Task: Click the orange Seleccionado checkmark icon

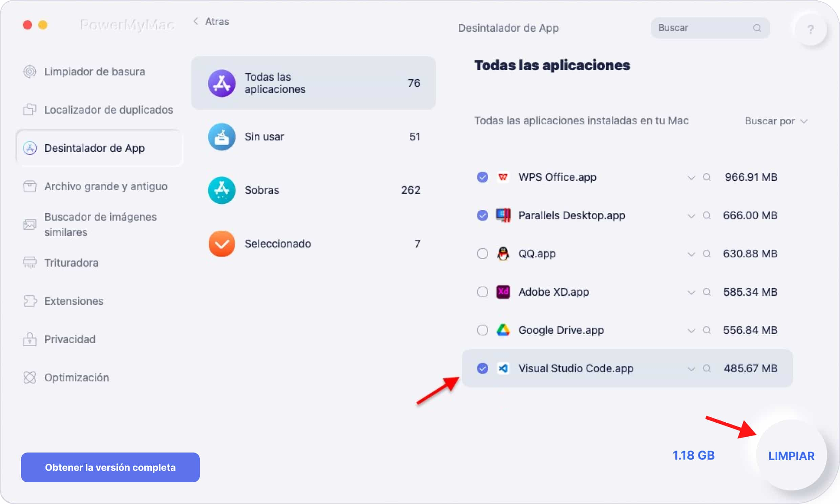Action: tap(222, 244)
